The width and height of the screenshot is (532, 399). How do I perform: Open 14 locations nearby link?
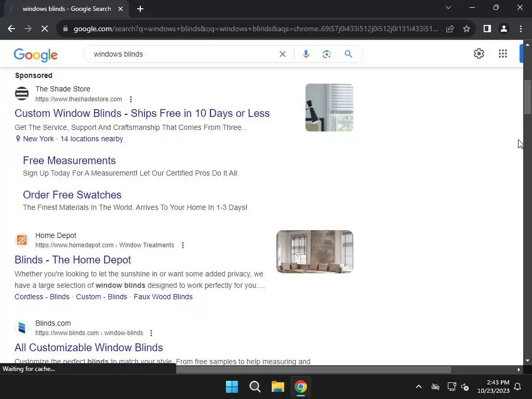click(x=91, y=139)
